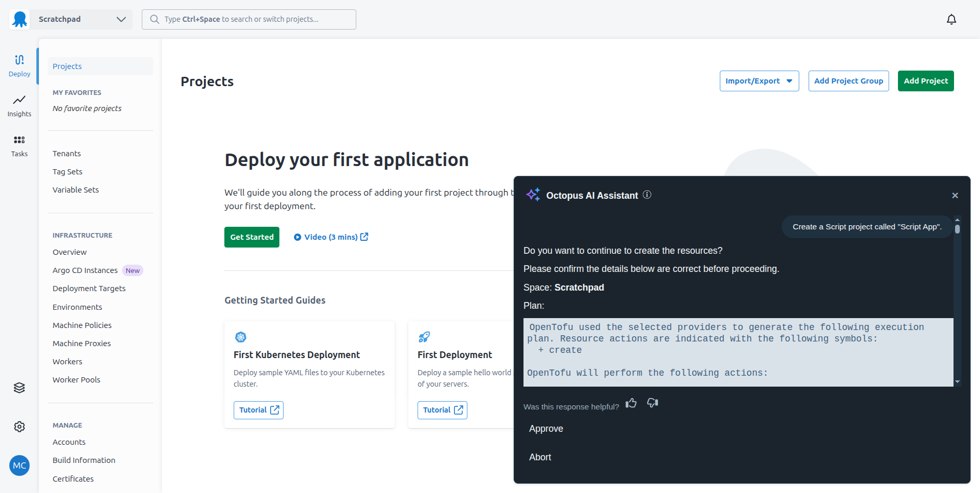Select Environments under Infrastructure
The image size is (980, 493).
(x=77, y=307)
